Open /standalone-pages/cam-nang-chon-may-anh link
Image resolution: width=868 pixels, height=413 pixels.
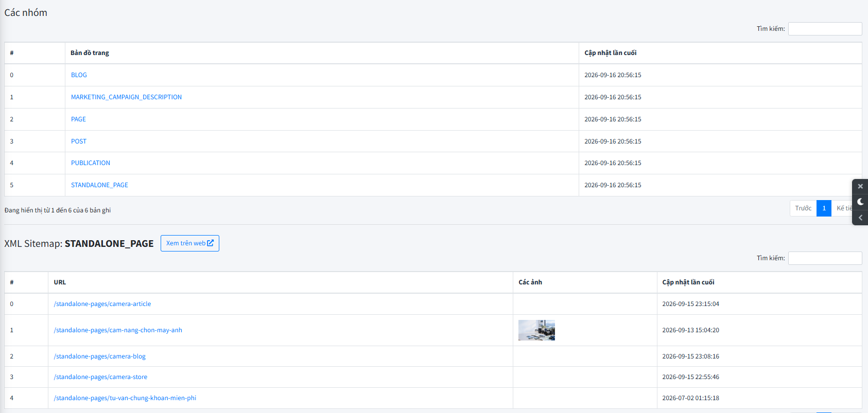tap(118, 330)
